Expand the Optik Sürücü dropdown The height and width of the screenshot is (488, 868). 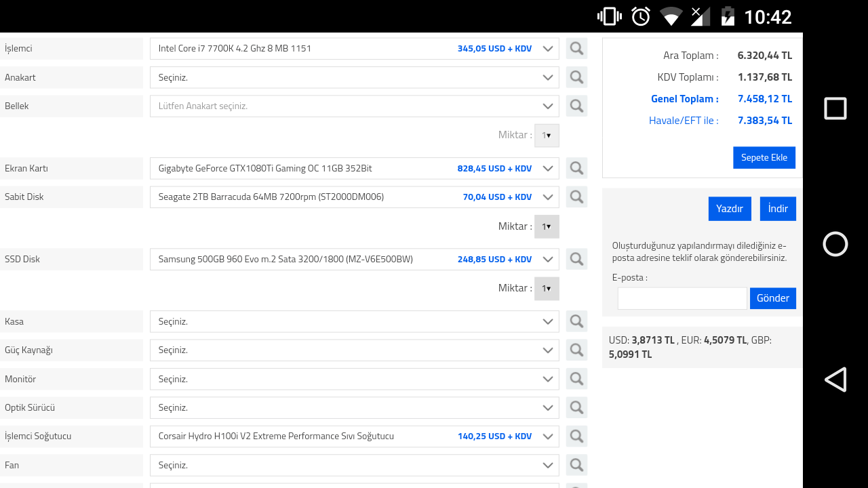tap(354, 407)
